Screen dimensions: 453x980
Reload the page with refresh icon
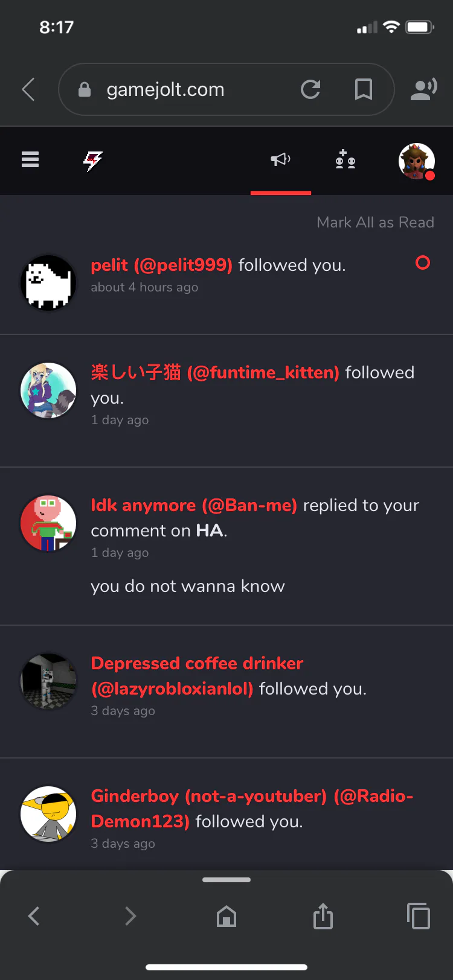click(310, 89)
